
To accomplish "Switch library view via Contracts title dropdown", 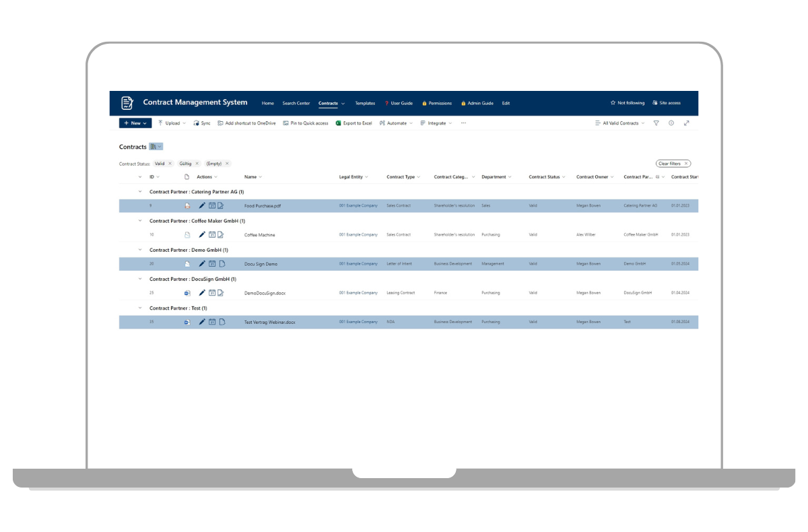I will 156,147.
